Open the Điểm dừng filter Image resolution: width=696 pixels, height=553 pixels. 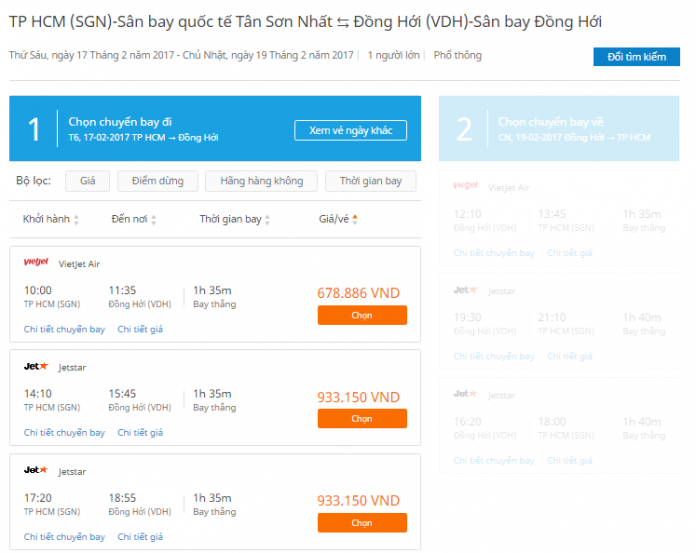[158, 181]
